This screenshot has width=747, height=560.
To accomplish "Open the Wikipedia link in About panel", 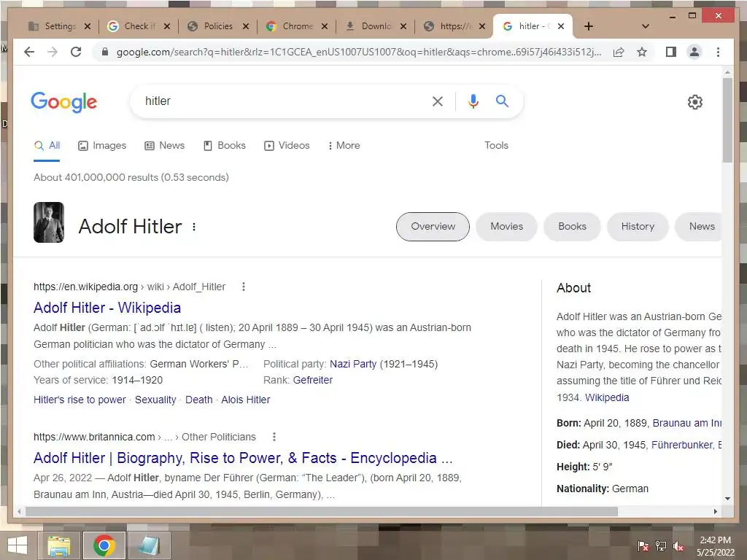I will pyautogui.click(x=607, y=397).
